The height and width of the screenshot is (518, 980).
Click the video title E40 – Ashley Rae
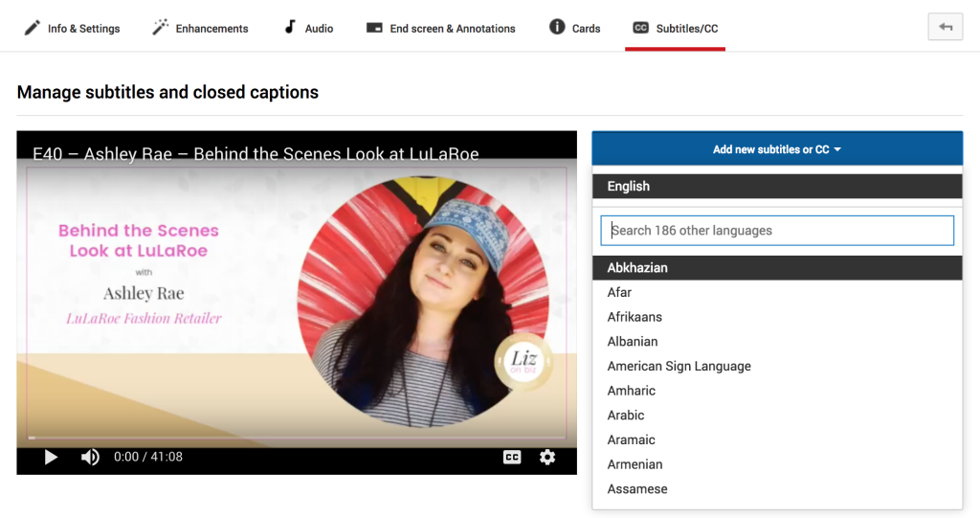click(x=256, y=154)
